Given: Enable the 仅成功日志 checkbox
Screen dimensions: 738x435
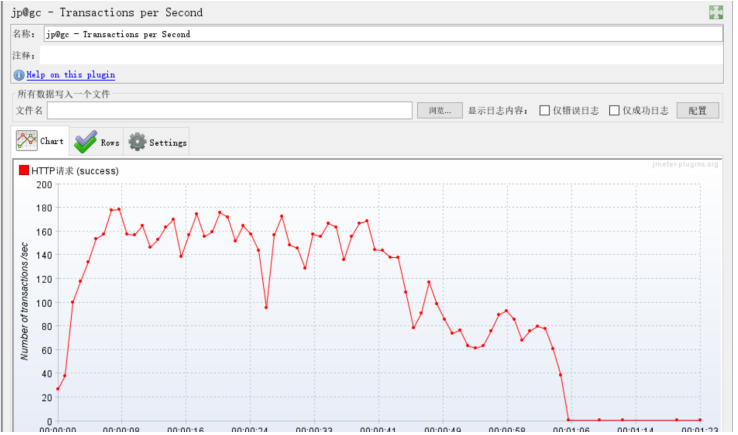Looking at the screenshot, I should pos(614,111).
